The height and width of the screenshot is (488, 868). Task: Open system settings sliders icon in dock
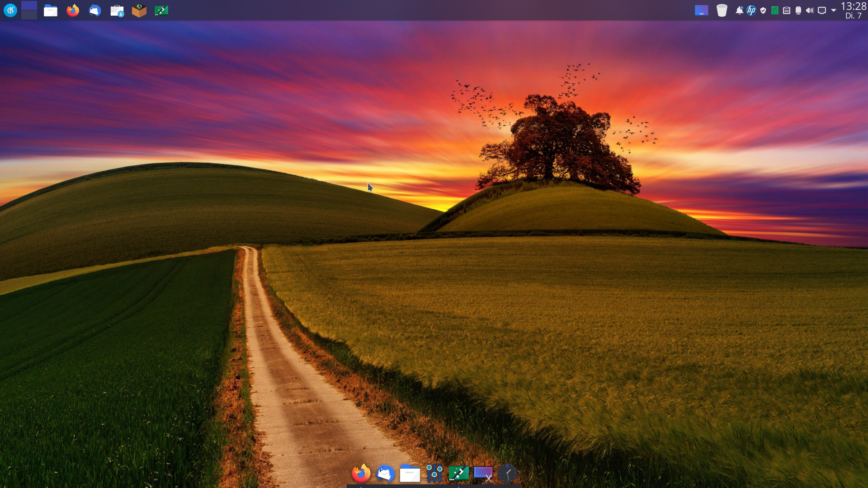click(434, 474)
